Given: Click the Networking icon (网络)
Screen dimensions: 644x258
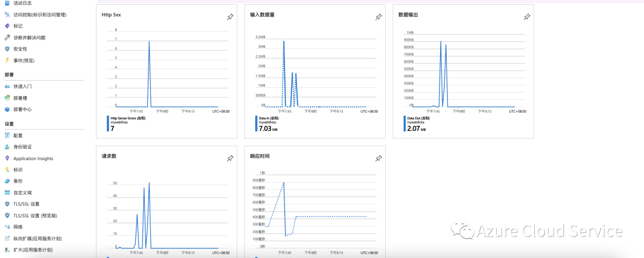Looking at the screenshot, I should pos(7,227).
